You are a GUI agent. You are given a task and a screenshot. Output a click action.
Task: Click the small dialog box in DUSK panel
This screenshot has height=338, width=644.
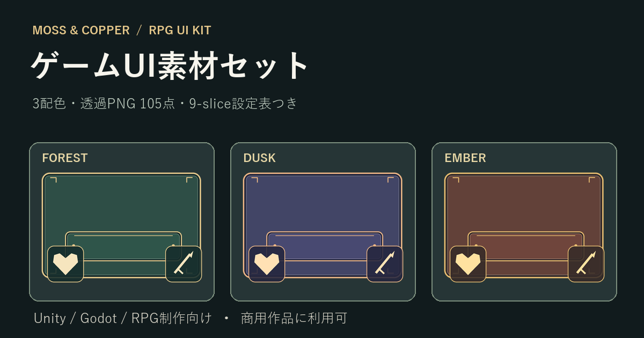pyautogui.click(x=325, y=247)
